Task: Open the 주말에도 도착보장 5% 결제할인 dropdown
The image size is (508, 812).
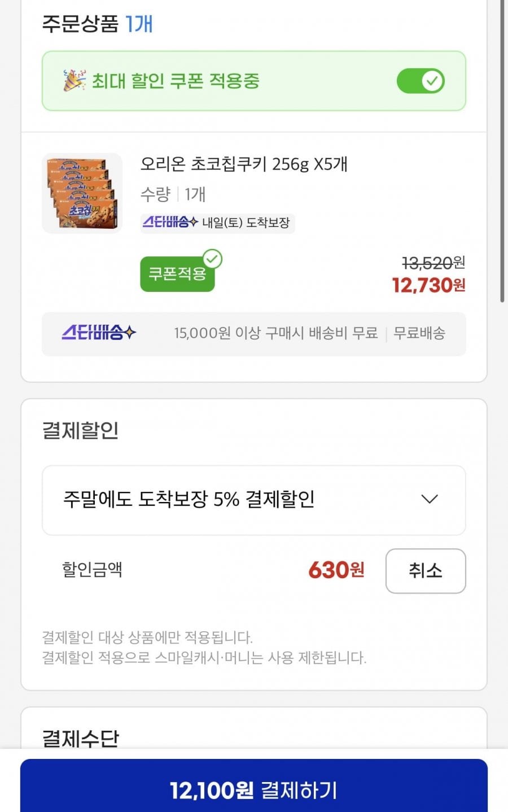Action: (x=253, y=500)
